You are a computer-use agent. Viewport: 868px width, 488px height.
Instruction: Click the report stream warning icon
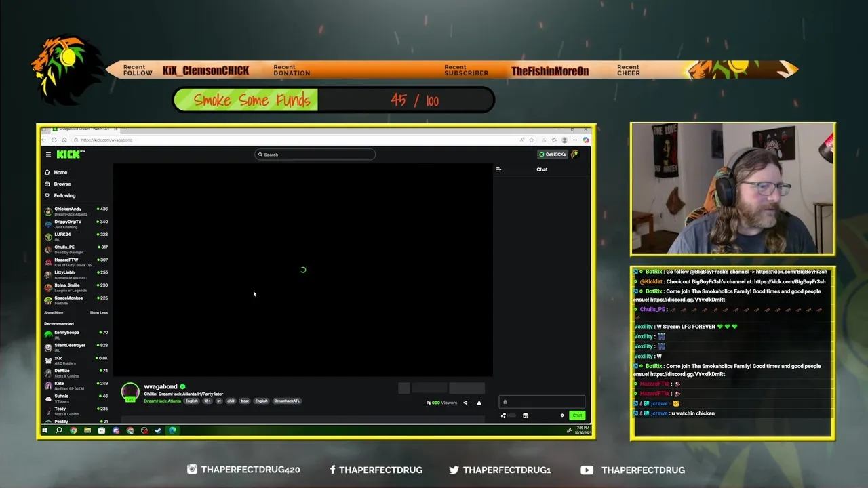pyautogui.click(x=479, y=403)
